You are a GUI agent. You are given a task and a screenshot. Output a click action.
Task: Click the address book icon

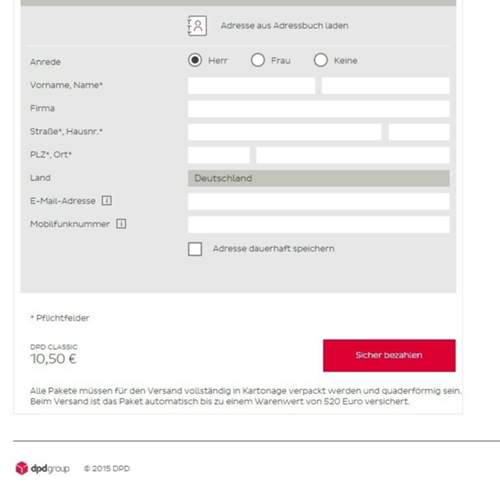197,26
